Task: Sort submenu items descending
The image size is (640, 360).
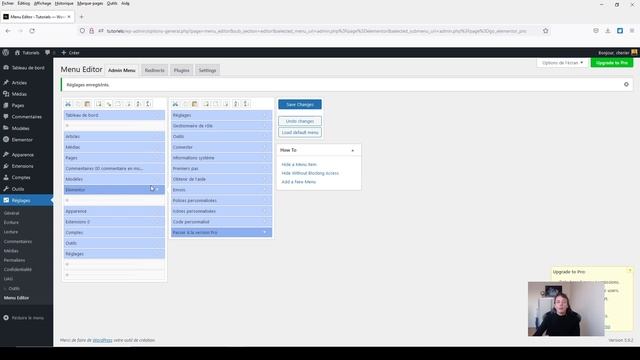Action: click(x=246, y=104)
